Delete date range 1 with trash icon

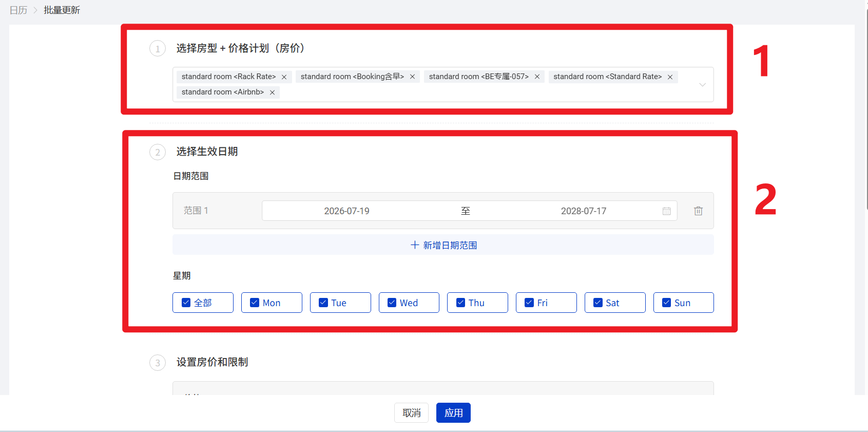(x=698, y=211)
